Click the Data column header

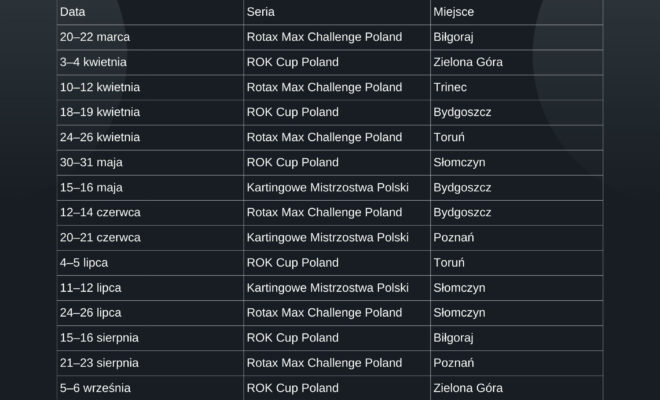pyautogui.click(x=71, y=12)
